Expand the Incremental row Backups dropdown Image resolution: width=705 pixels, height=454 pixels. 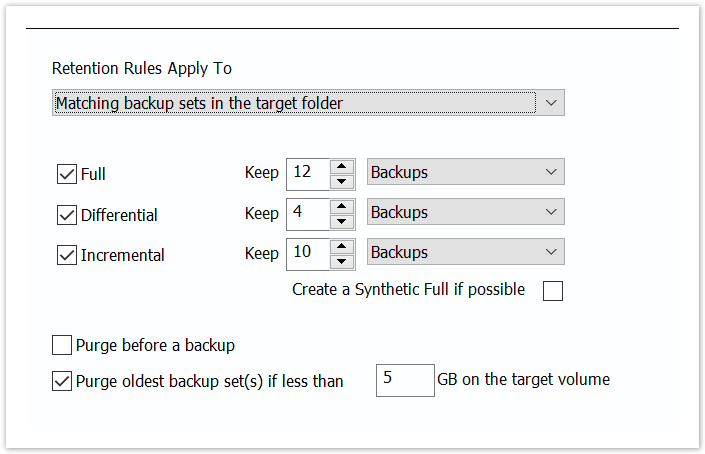(x=465, y=252)
